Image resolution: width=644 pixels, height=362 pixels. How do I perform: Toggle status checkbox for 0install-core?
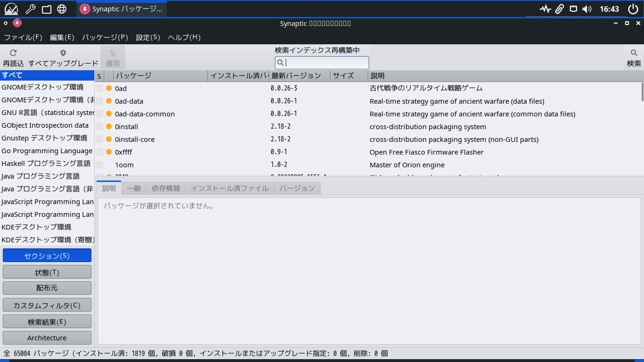99,139
